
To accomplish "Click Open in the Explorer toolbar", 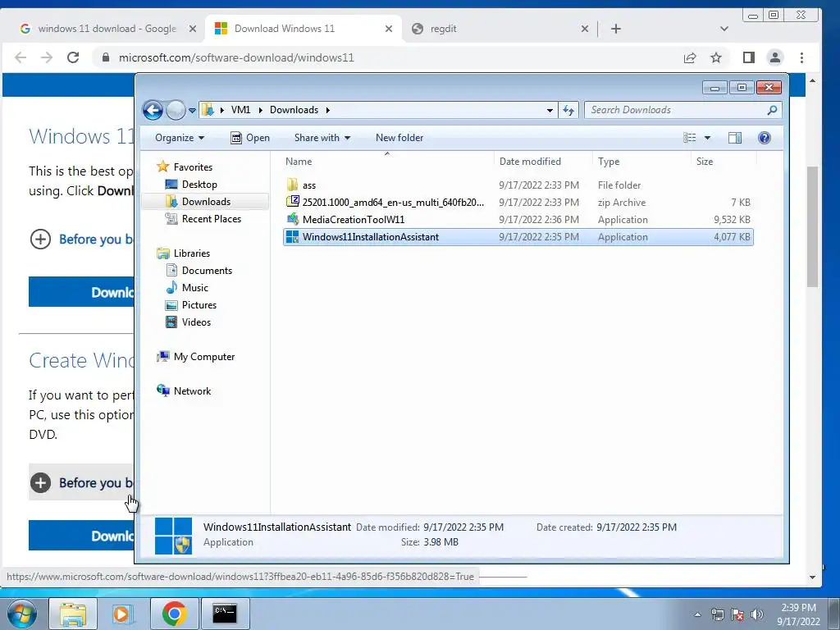I will click(250, 138).
